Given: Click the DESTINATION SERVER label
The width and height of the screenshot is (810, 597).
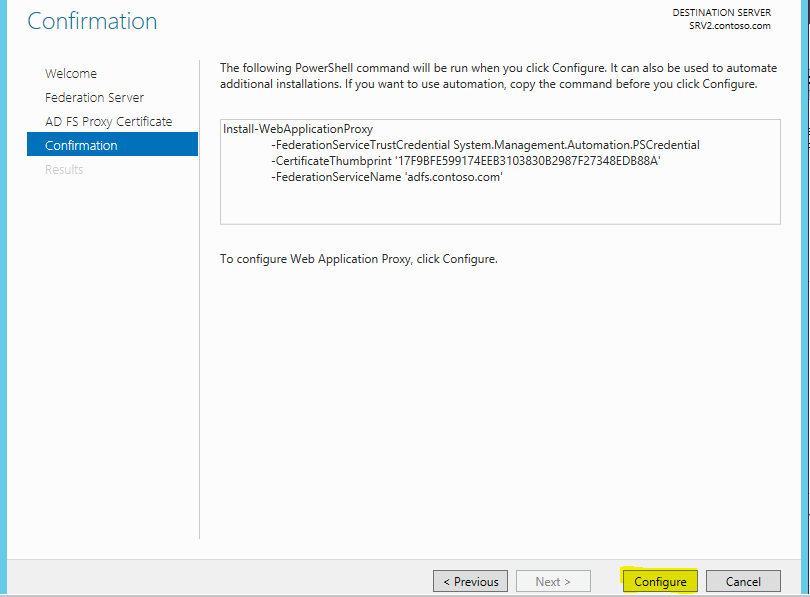Looking at the screenshot, I should pos(721,12).
